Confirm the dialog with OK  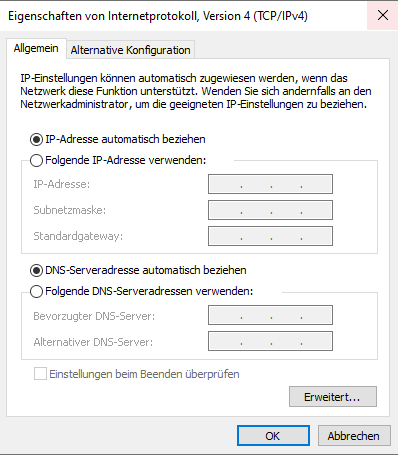273,436
